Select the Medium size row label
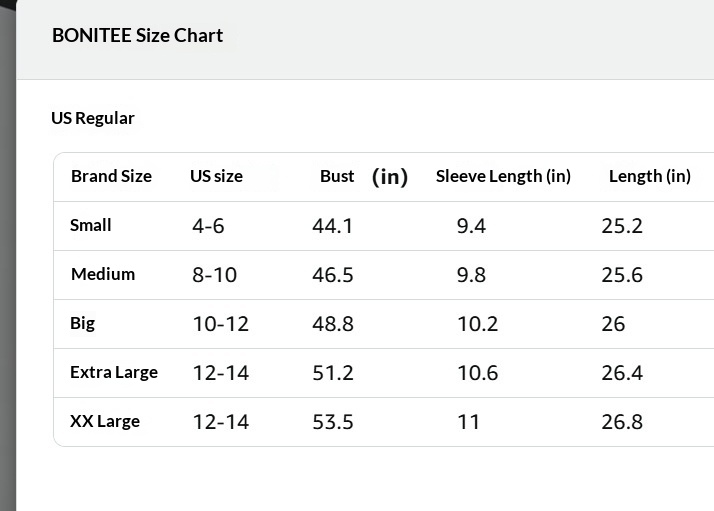The image size is (714, 511). [x=103, y=274]
